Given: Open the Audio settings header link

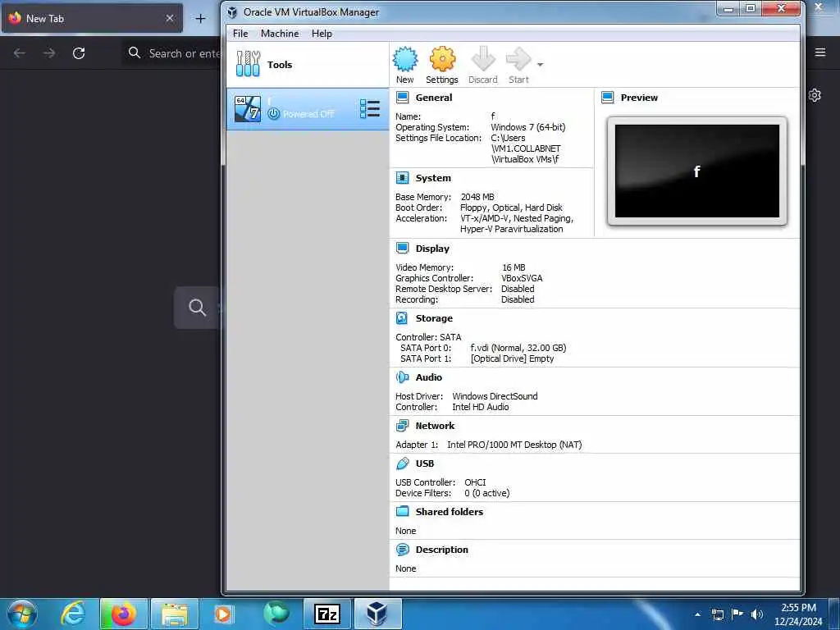Looking at the screenshot, I should click(x=428, y=377).
